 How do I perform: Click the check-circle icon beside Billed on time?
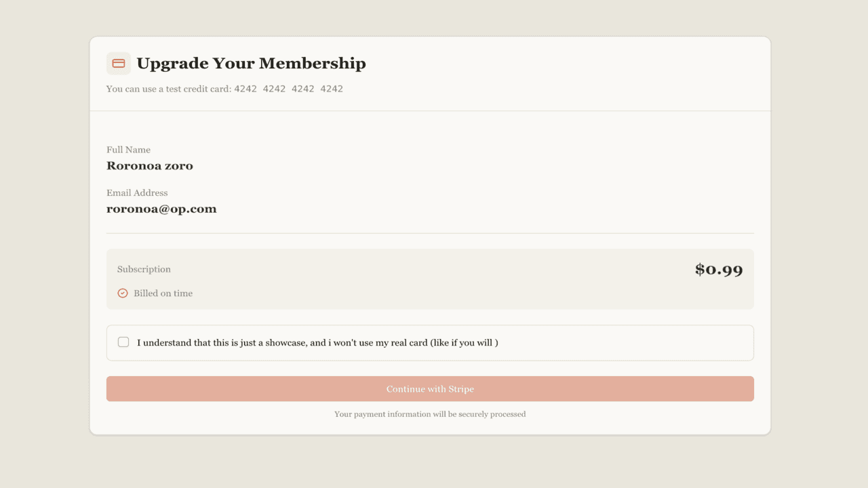123,293
